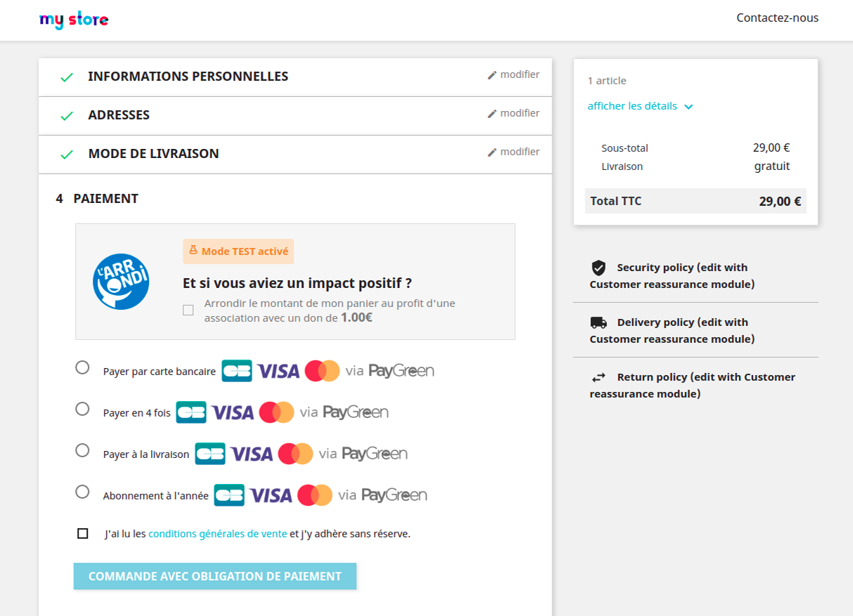Viewport: 853px width, 616px height.
Task: Click the Delivery policy truck icon
Action: (598, 322)
